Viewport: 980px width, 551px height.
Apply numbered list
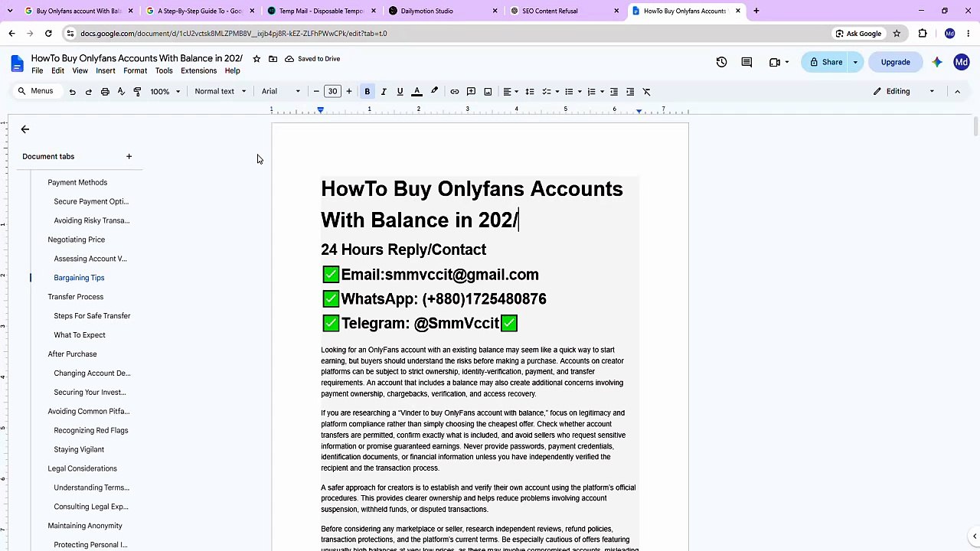pyautogui.click(x=591, y=92)
